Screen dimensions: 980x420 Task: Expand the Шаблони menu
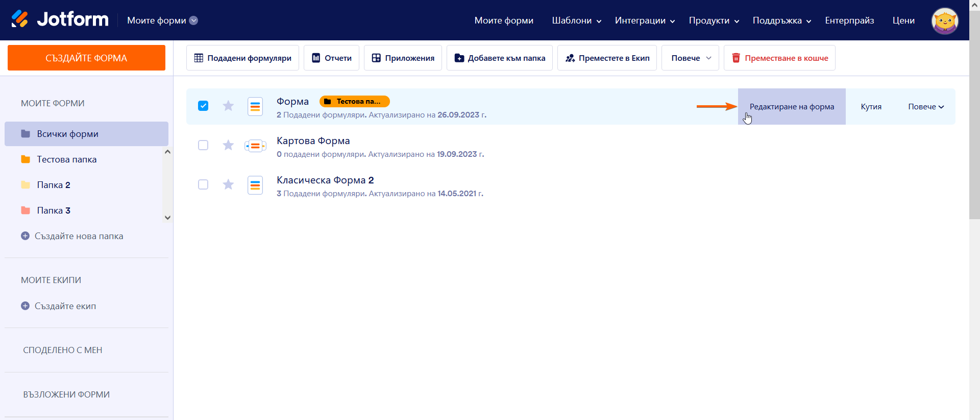point(577,20)
